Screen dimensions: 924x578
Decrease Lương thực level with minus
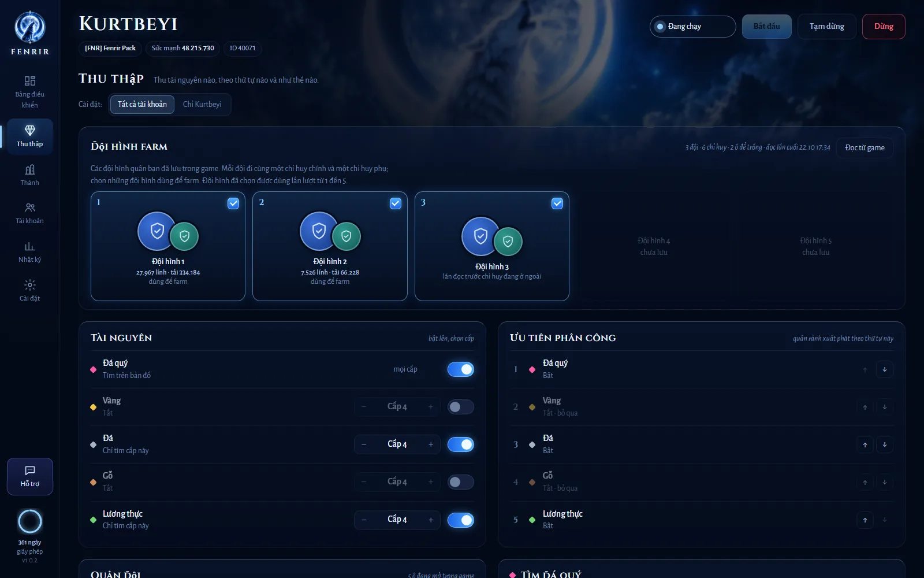tap(364, 520)
